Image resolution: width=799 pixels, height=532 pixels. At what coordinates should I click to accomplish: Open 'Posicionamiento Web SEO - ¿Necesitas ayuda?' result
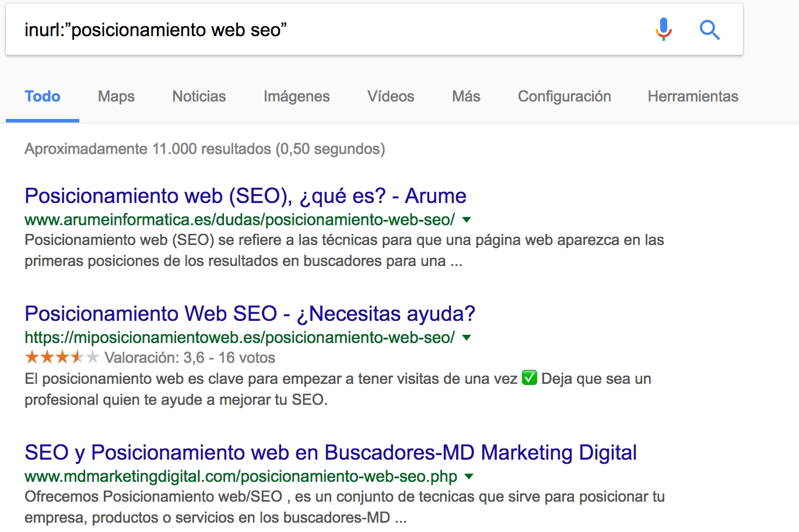(250, 314)
